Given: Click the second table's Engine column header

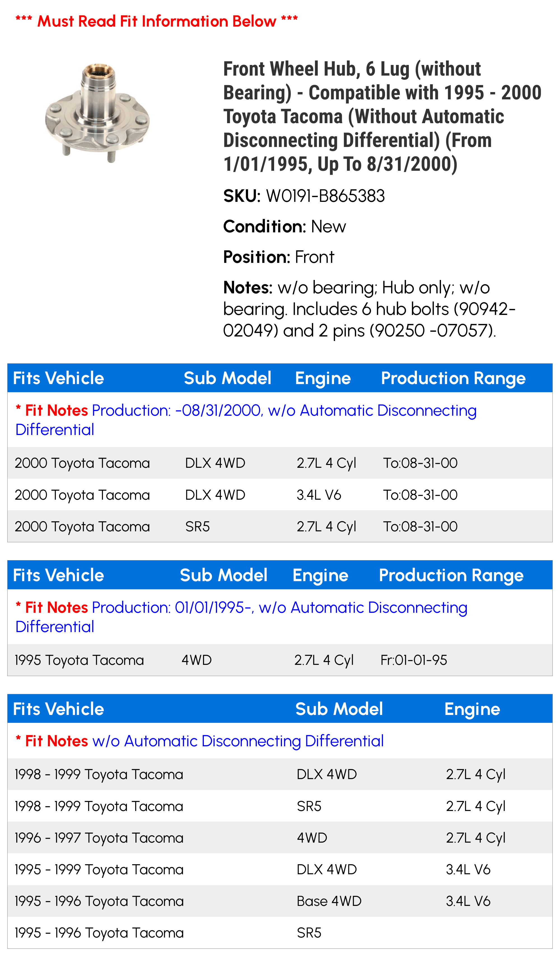Looking at the screenshot, I should [321, 575].
